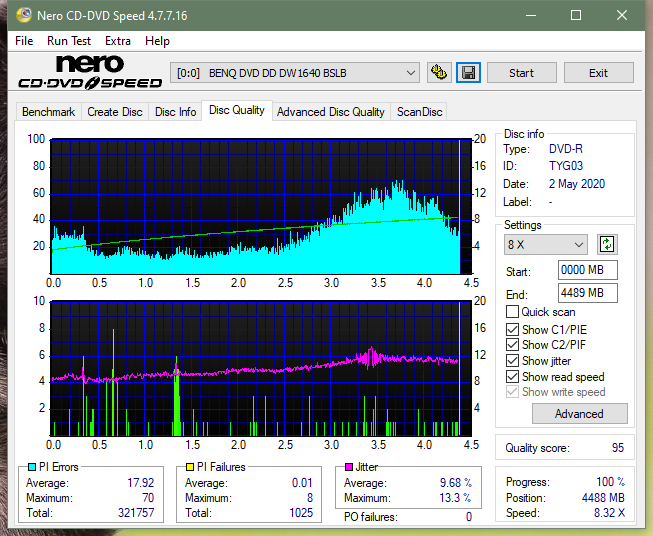Image resolution: width=653 pixels, height=536 pixels.
Task: Click the upper PI Errors graph
Action: (x=261, y=206)
